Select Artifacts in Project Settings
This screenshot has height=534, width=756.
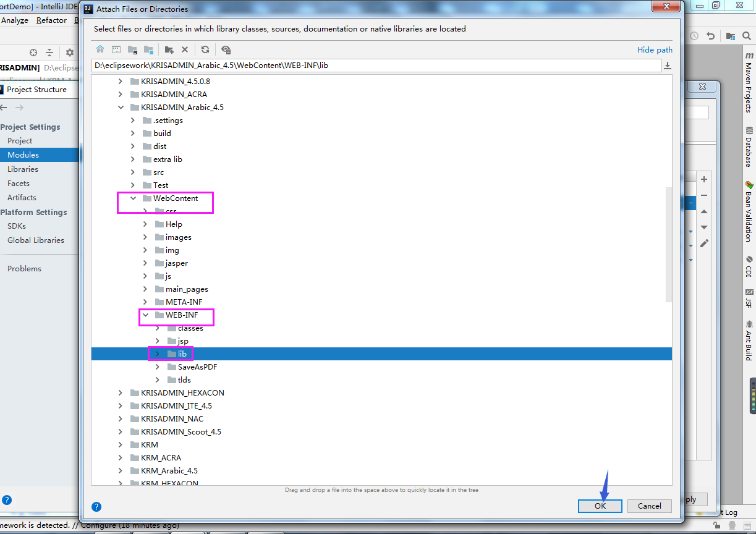pyautogui.click(x=22, y=198)
